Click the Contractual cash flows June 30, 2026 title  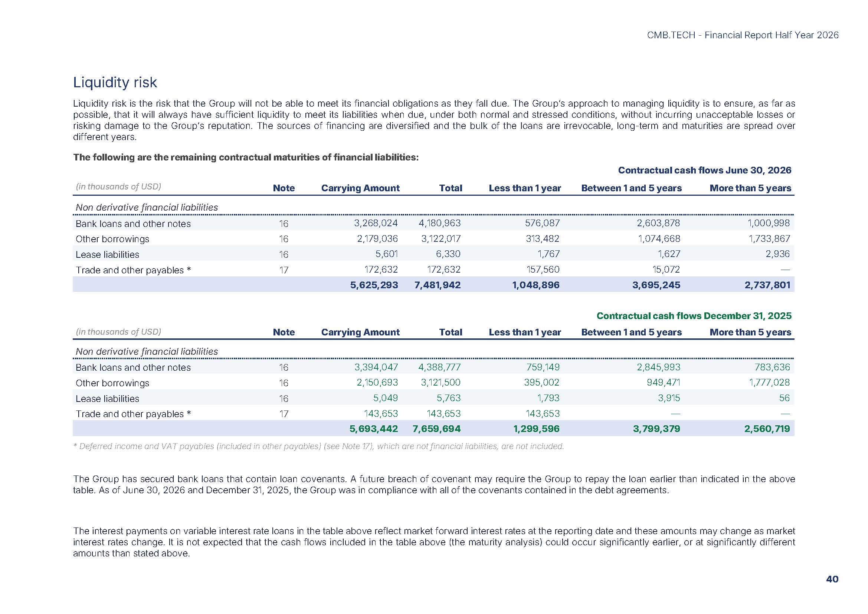[x=705, y=170]
